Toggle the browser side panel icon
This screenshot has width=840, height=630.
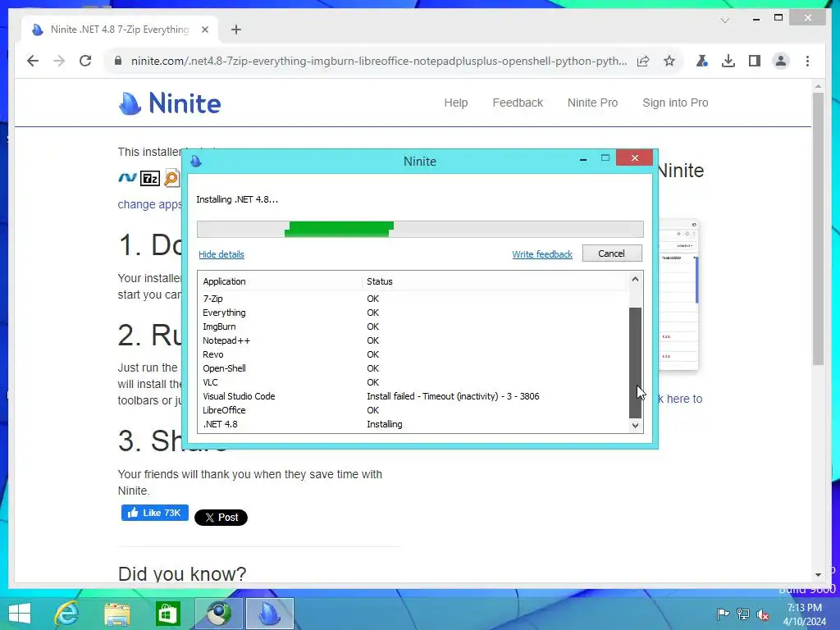[x=755, y=61]
